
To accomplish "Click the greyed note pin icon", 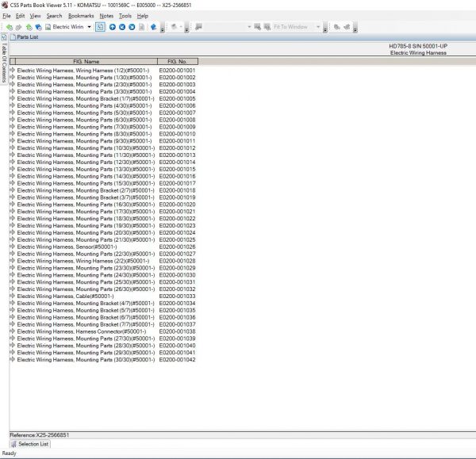I will click(x=174, y=27).
